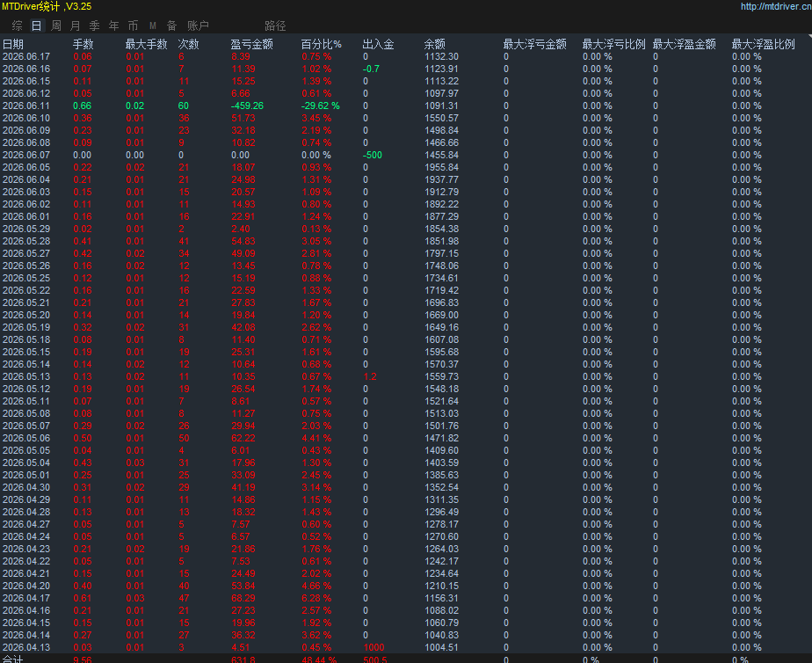Image resolution: width=812 pixels, height=663 pixels.
Task: Select the 日 daily statistics tab
Action: 36,25
